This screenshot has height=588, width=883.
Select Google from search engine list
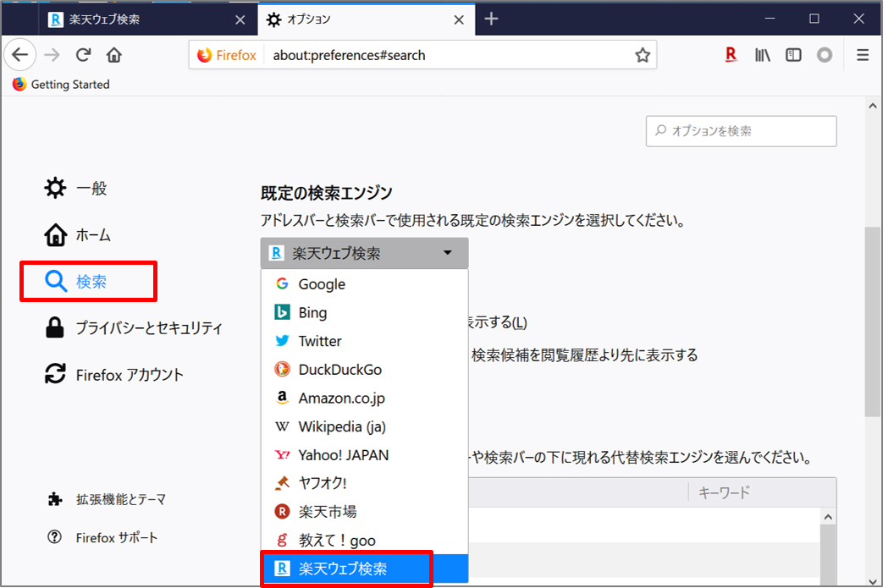[x=322, y=284]
